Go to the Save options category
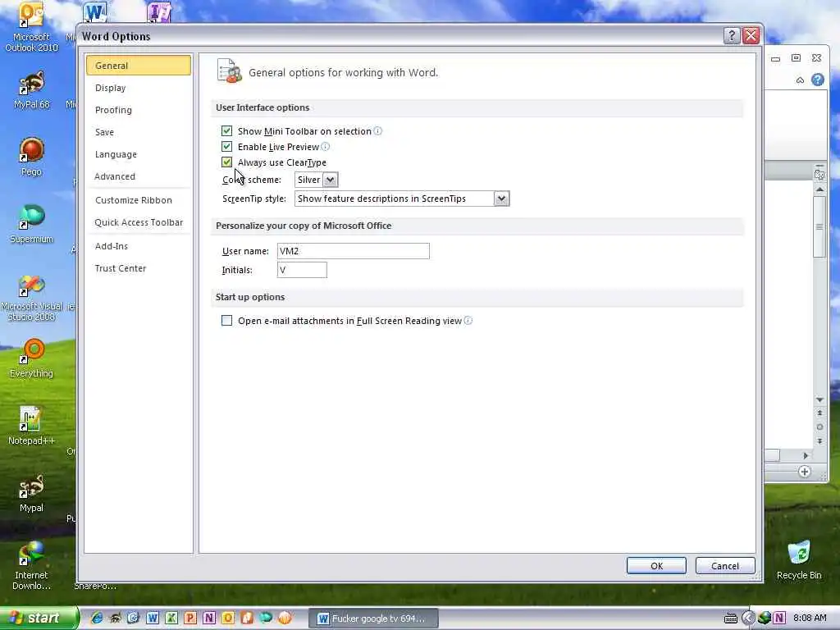This screenshot has height=630, width=840. (x=138, y=132)
